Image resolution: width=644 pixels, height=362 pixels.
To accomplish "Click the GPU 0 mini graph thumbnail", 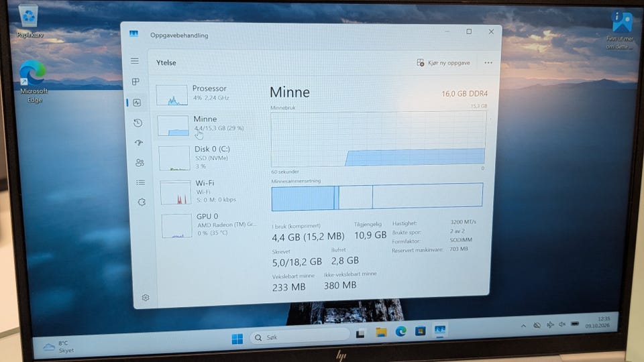I will (176, 225).
